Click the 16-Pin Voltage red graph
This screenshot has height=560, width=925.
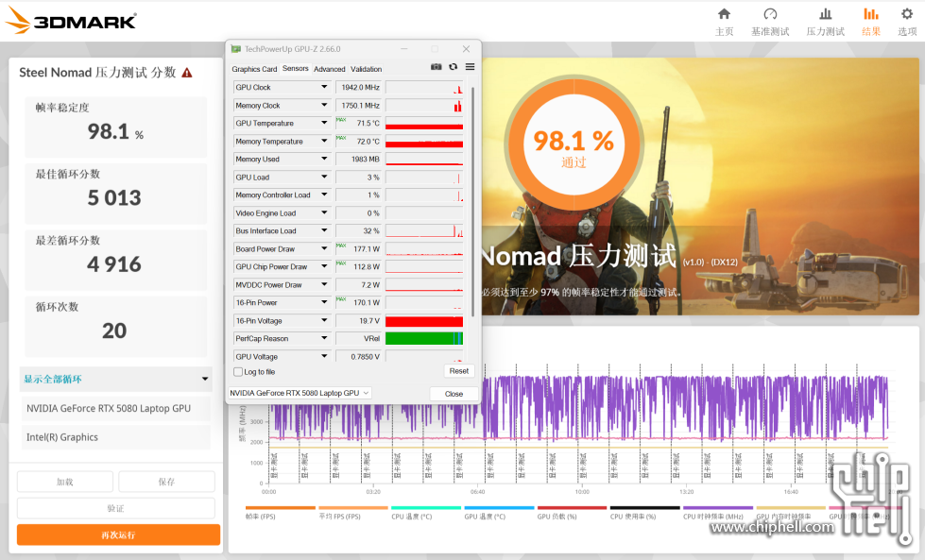pyautogui.click(x=424, y=321)
